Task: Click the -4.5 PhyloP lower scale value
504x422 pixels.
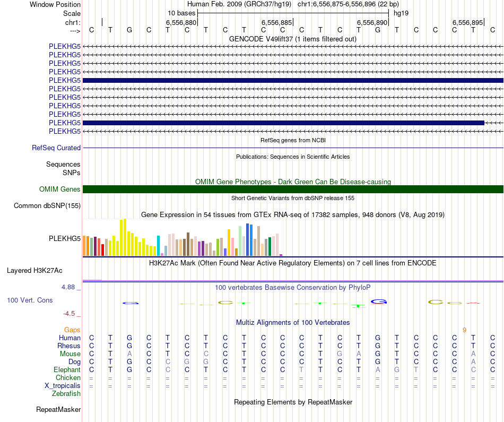Action: (69, 314)
